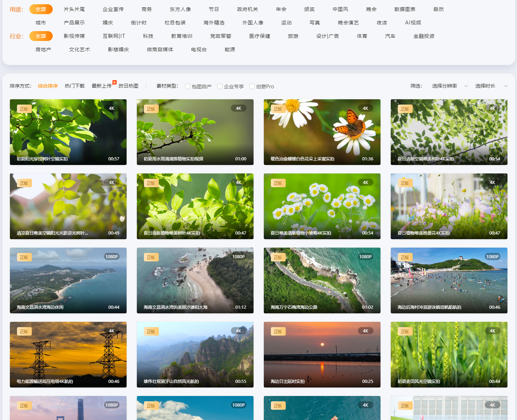The height and width of the screenshot is (420, 517).
Task: Select the 节日 usage category
Action: click(x=214, y=9)
